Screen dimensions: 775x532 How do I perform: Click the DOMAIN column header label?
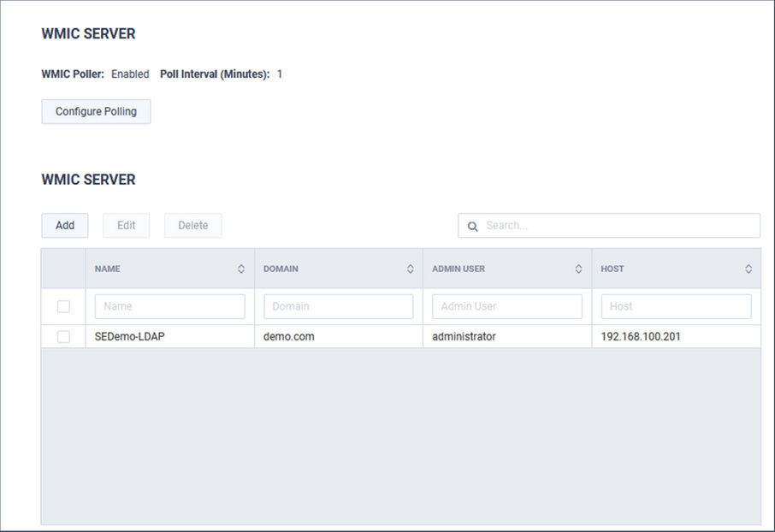tap(281, 269)
